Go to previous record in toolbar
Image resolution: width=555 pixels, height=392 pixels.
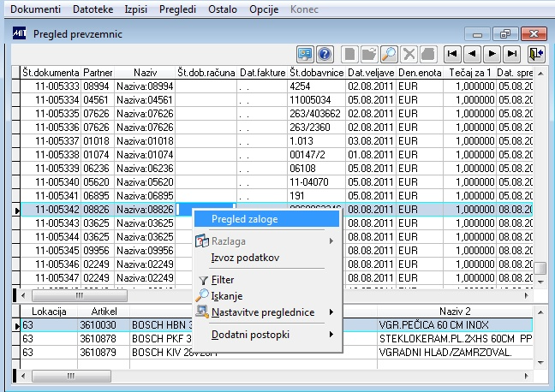click(473, 53)
